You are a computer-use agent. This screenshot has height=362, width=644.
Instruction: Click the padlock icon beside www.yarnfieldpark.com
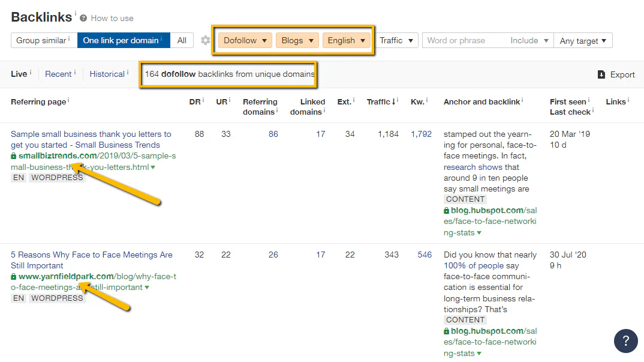[14, 276]
